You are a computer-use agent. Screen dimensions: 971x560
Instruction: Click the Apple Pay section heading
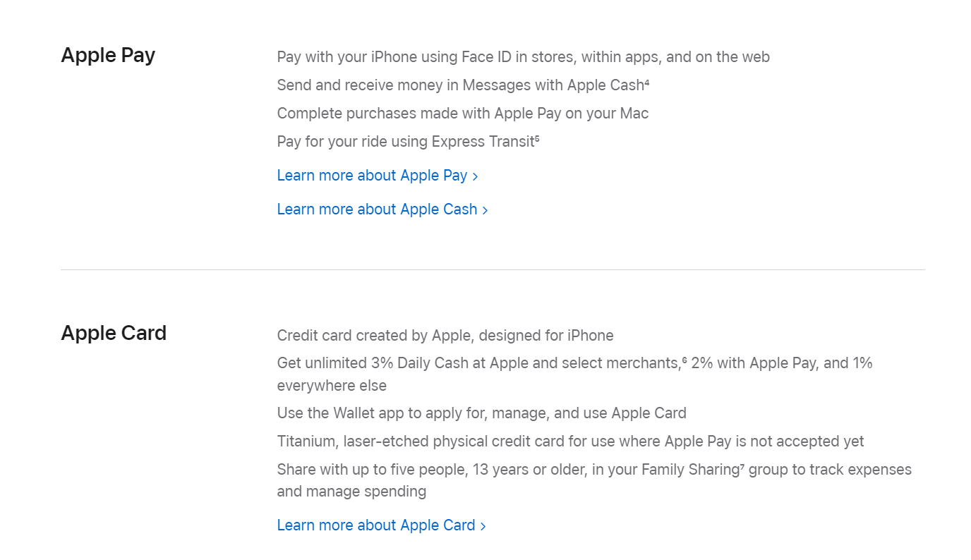click(x=108, y=55)
